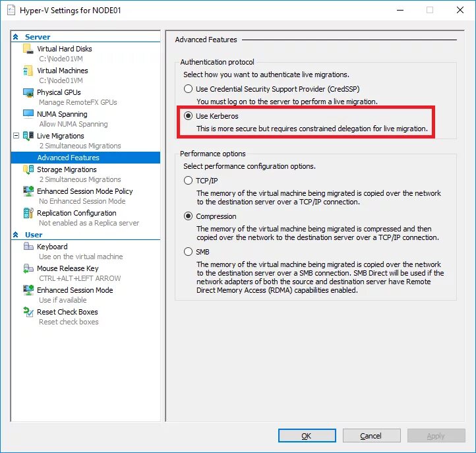Click 'Allow NUMA Spanning' subtitle
476x453 pixels.
coord(73,124)
